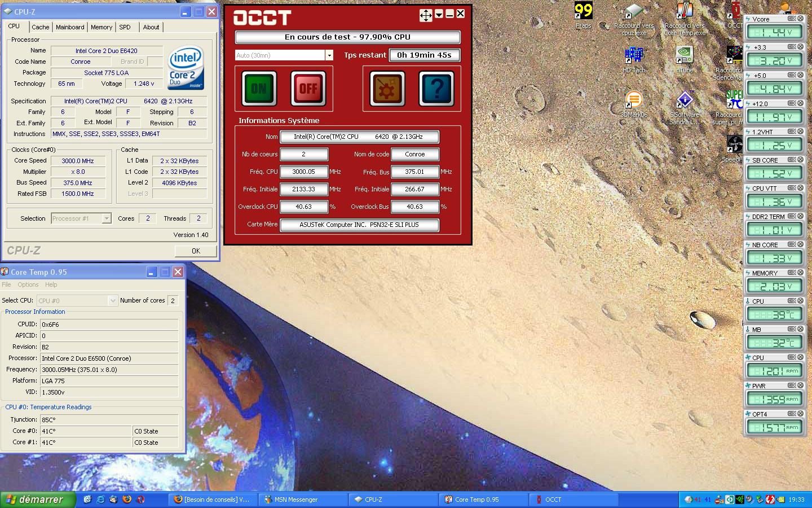
Task: Click OCCT Overclock CPU value 40.63
Action: point(304,207)
